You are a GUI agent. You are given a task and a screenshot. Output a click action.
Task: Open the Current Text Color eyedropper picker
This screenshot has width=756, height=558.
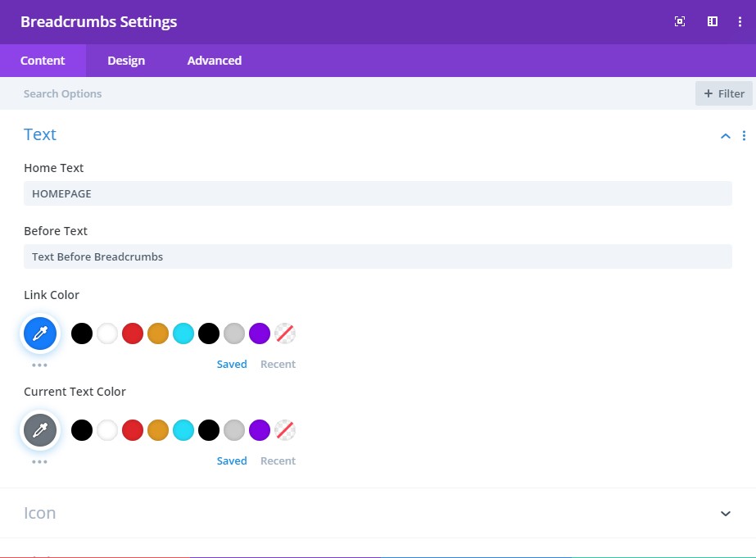[x=40, y=430]
